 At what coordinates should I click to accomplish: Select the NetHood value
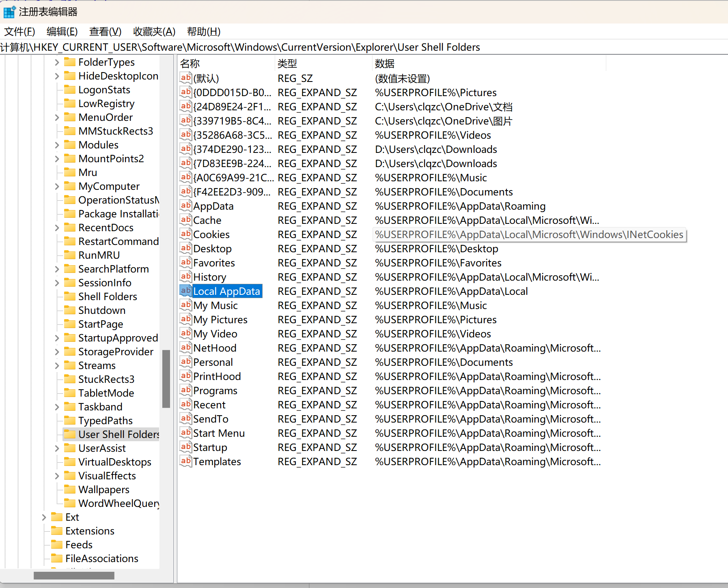[215, 348]
